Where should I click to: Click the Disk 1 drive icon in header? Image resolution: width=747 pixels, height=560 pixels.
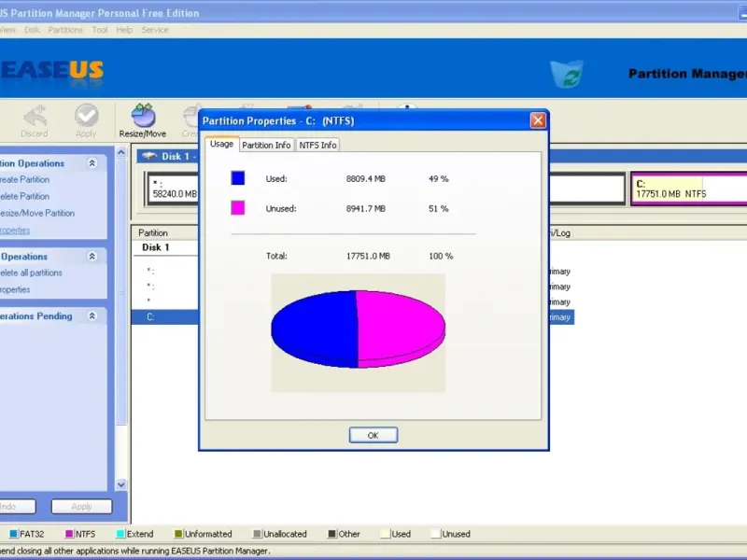point(149,156)
